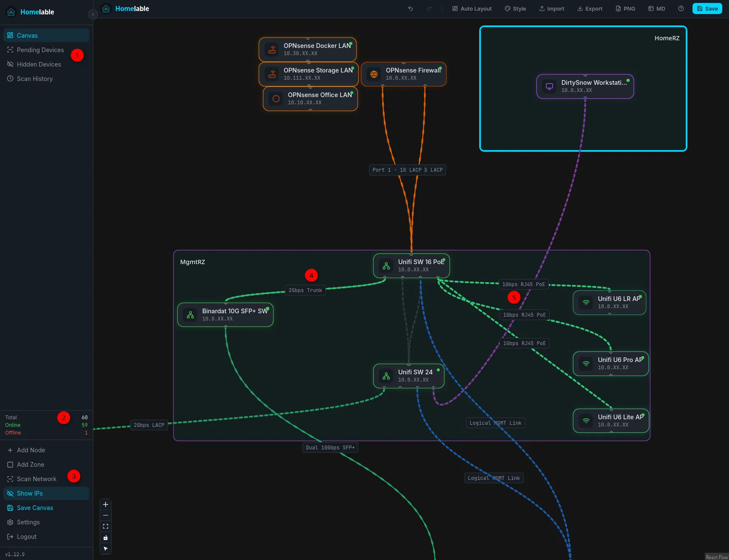Toggle the Show IPs option
This screenshot has width=729, height=560.
click(46, 493)
